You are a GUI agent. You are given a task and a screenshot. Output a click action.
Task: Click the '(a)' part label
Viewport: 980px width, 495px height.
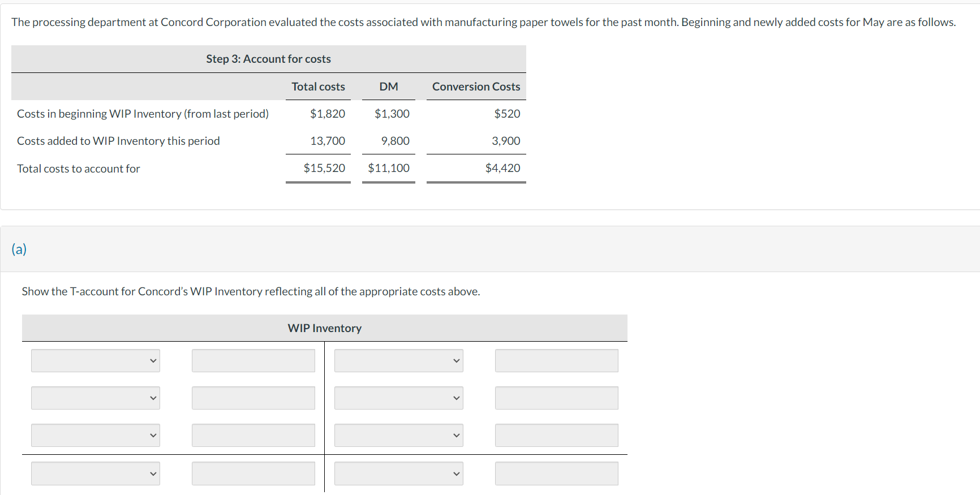(x=19, y=249)
